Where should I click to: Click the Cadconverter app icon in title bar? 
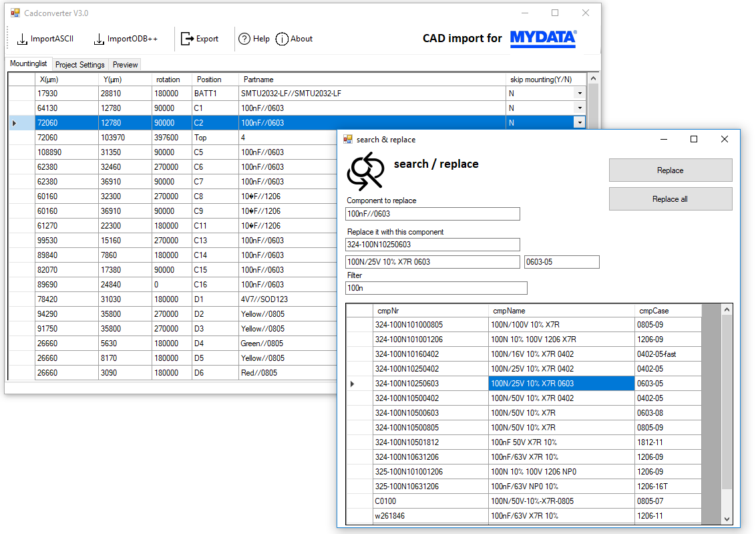(x=15, y=13)
